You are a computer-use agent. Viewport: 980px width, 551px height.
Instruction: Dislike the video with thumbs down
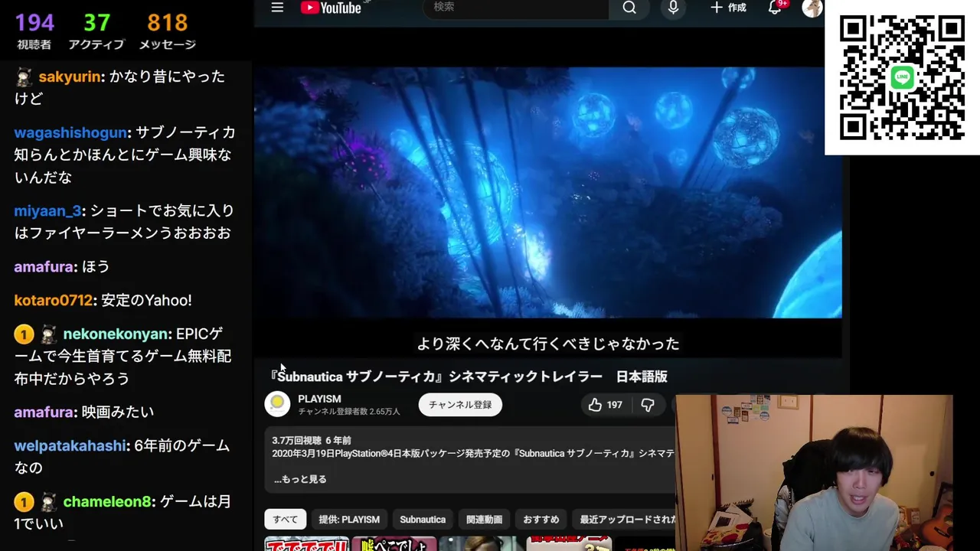click(648, 405)
